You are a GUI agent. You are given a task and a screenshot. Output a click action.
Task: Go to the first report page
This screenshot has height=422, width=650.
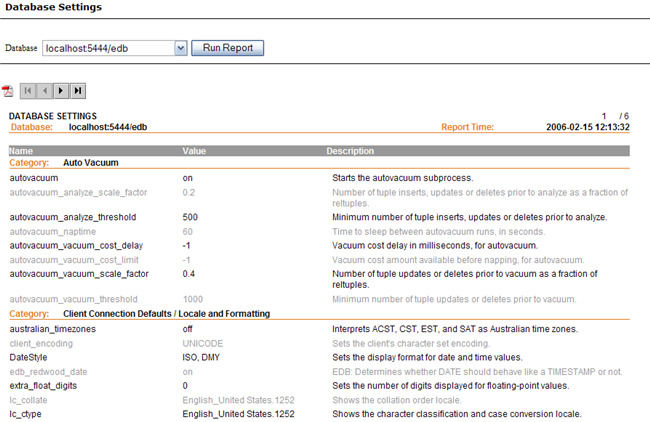(28, 91)
